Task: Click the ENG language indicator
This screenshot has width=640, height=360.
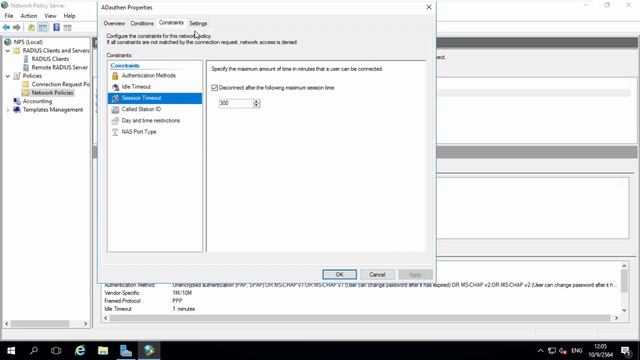Action: click(577, 351)
